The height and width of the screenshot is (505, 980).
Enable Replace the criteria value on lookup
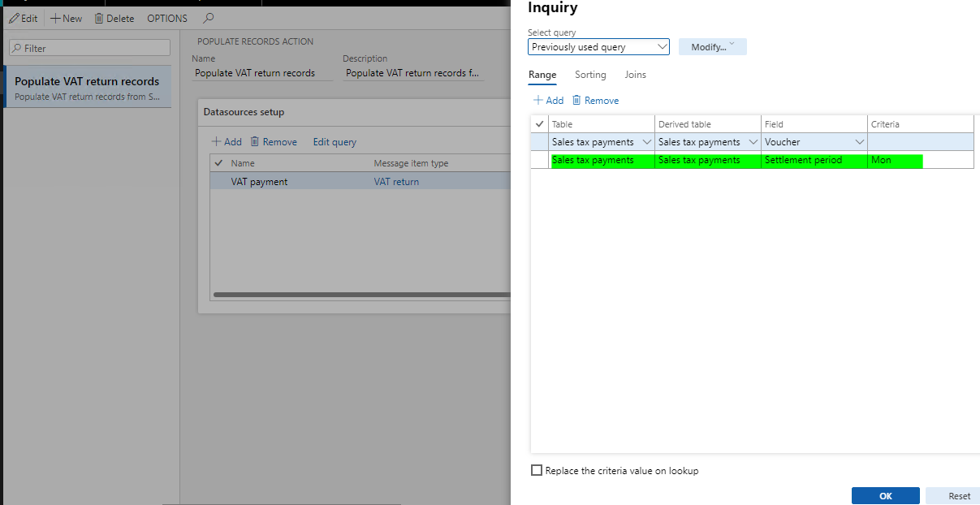coord(536,470)
